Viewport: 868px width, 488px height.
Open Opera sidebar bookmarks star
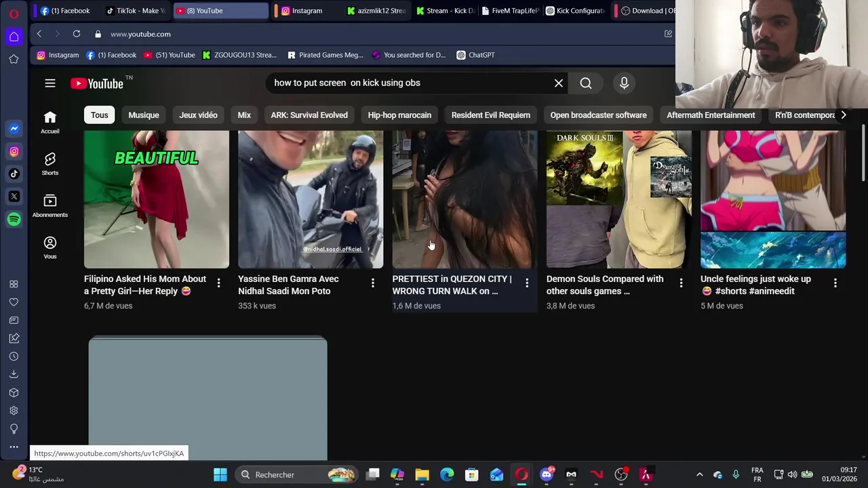tap(14, 59)
